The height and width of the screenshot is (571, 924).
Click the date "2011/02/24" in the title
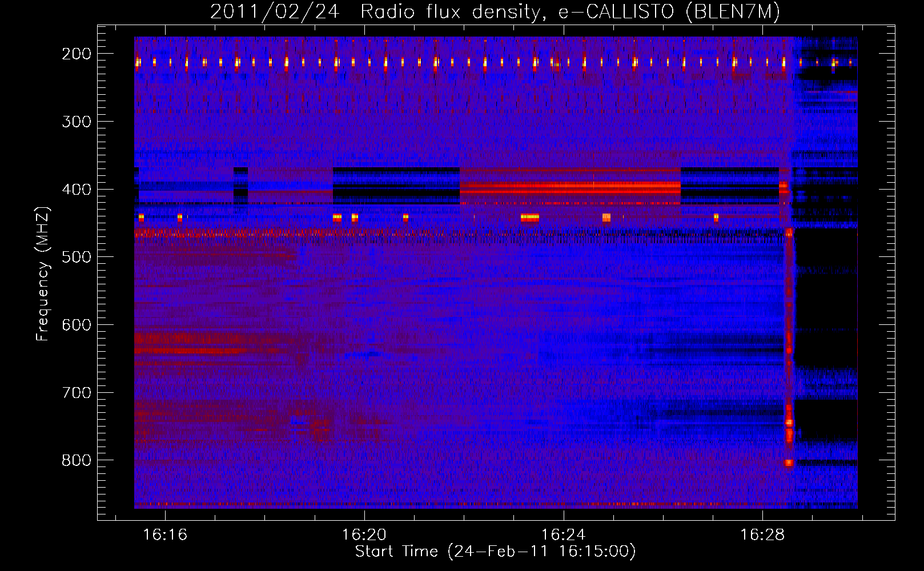click(x=275, y=12)
